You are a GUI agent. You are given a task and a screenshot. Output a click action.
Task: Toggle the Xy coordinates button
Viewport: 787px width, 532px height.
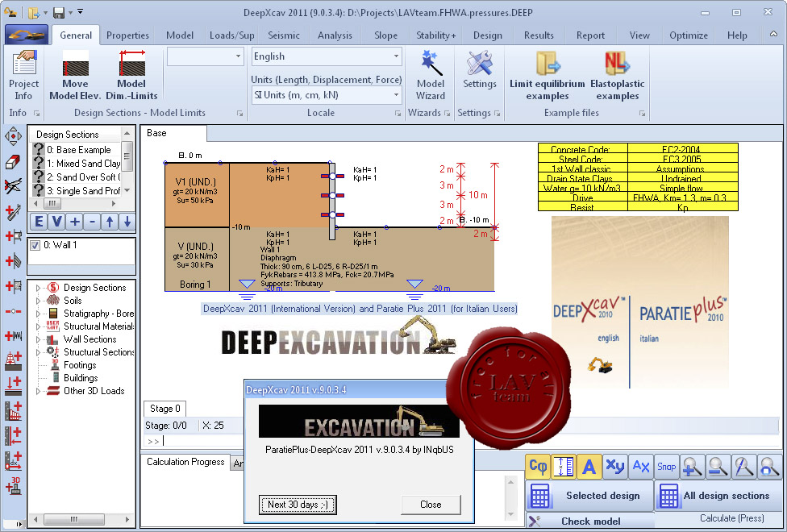[614, 467]
